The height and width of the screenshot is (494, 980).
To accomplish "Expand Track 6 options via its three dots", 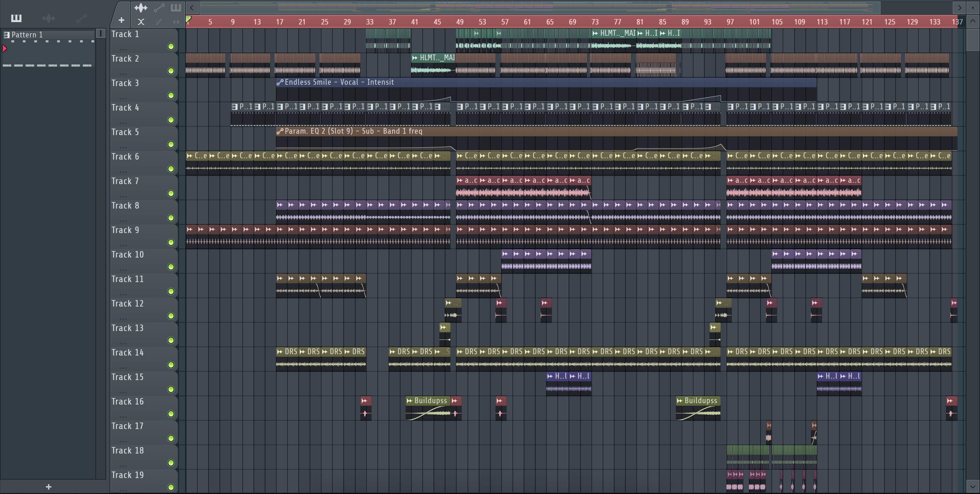I will click(122, 172).
